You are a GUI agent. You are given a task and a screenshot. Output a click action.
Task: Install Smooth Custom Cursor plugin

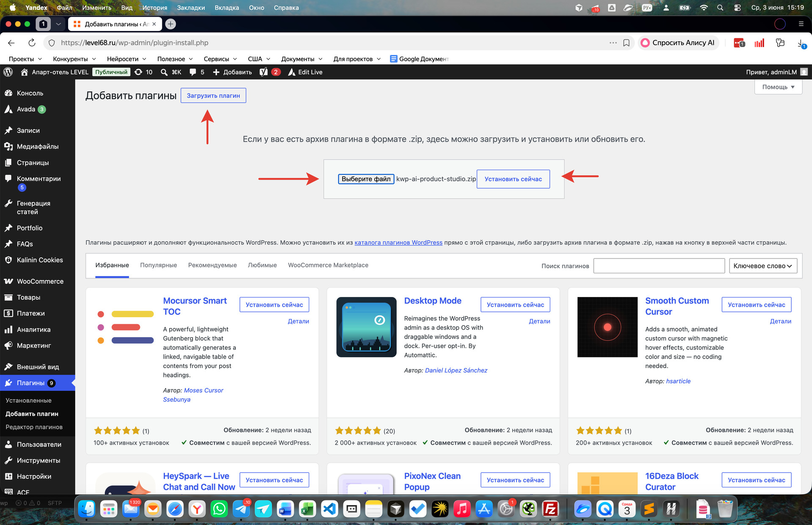[756, 305]
